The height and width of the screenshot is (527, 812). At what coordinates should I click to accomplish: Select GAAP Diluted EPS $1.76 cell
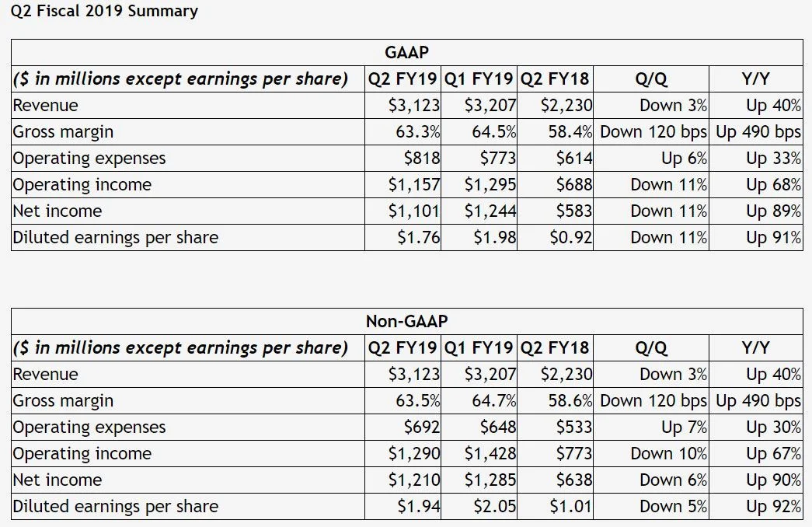tap(403, 237)
